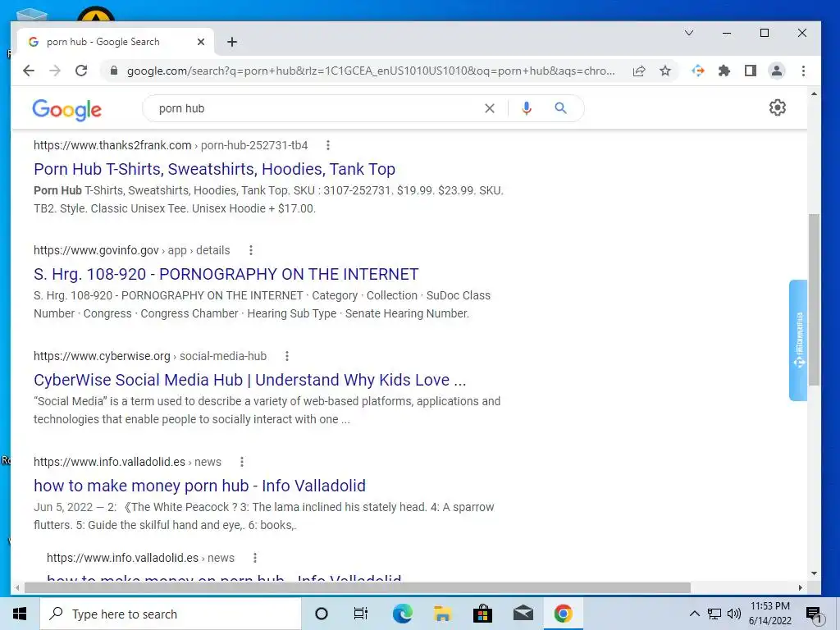Open the colorful arrows extension icon

(x=697, y=71)
